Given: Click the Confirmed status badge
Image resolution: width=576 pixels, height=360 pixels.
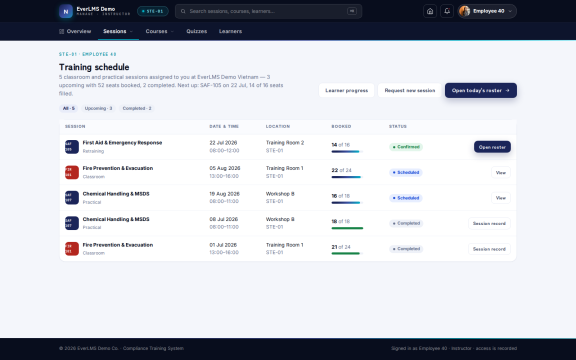Looking at the screenshot, I should pos(406,147).
